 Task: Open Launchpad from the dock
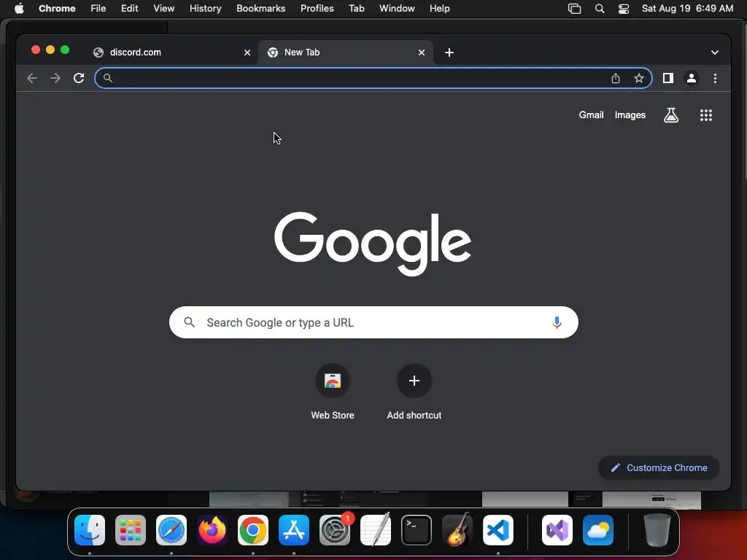131,530
